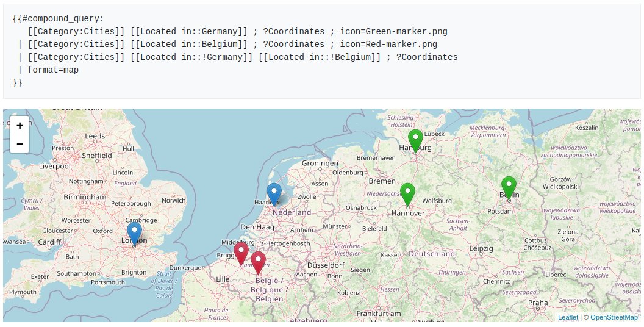The height and width of the screenshot is (327, 644).
Task: Select the green marker on Hamburg
Action: click(x=415, y=140)
